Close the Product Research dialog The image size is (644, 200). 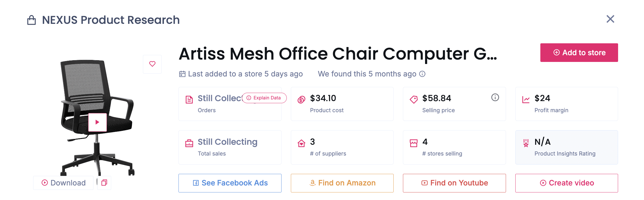[610, 19]
